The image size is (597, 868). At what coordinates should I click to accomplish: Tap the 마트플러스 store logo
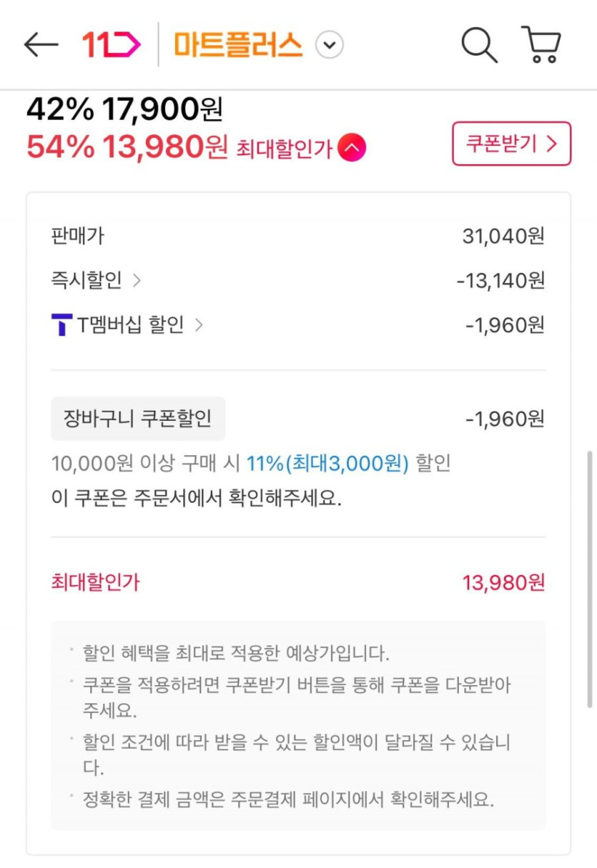point(238,45)
